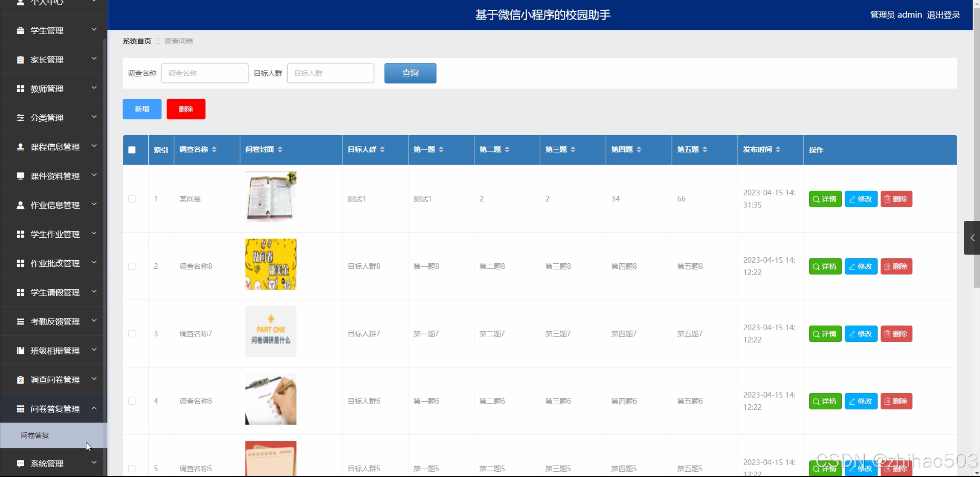Click the 学生请假管理 grid icon

click(x=20, y=292)
